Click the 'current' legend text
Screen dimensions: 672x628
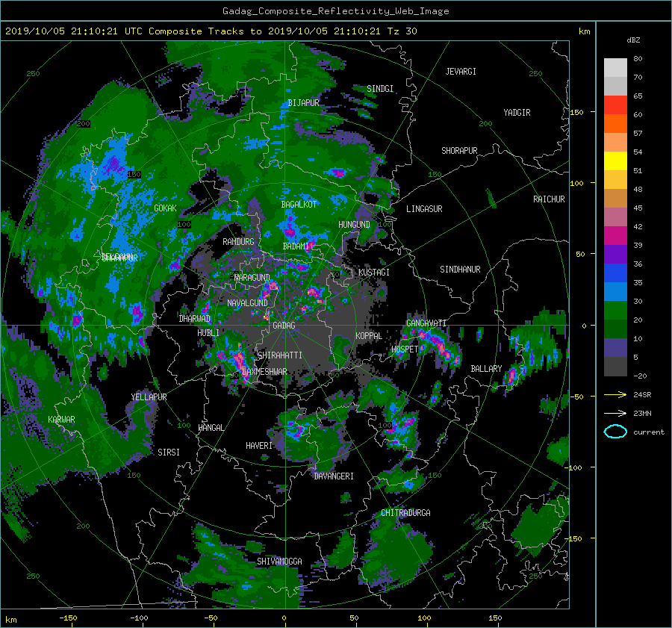coord(649,432)
